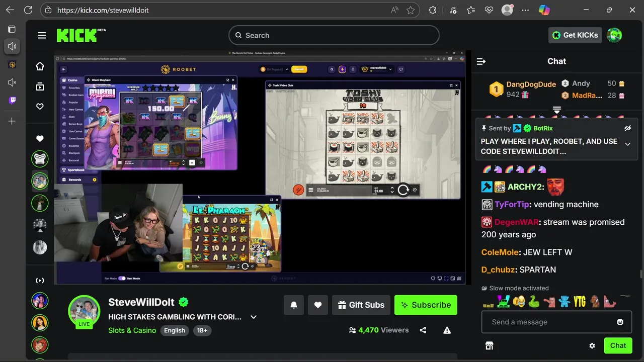Image resolution: width=644 pixels, height=362 pixels.
Task: Expand recommended channels broadcast icon
Action: point(40,281)
